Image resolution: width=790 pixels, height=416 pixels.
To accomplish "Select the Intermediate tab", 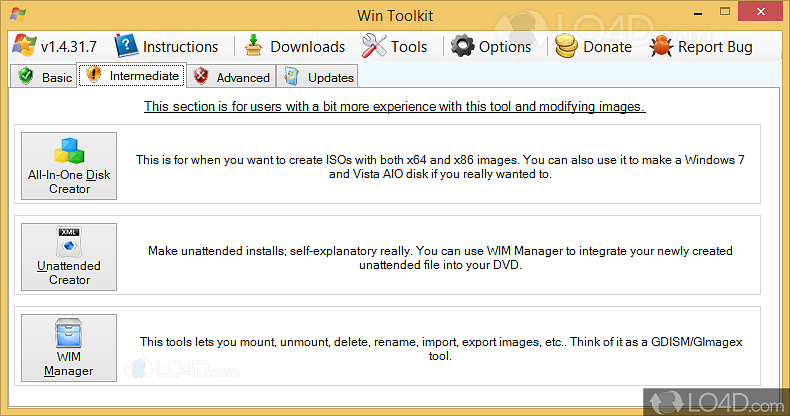I will click(x=132, y=75).
